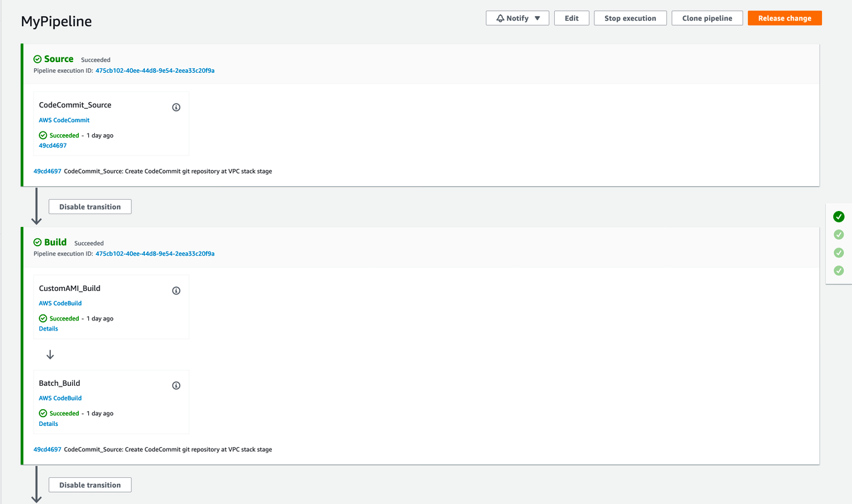852x504 pixels.
Task: Click the Clone pipeline button
Action: coord(707,18)
